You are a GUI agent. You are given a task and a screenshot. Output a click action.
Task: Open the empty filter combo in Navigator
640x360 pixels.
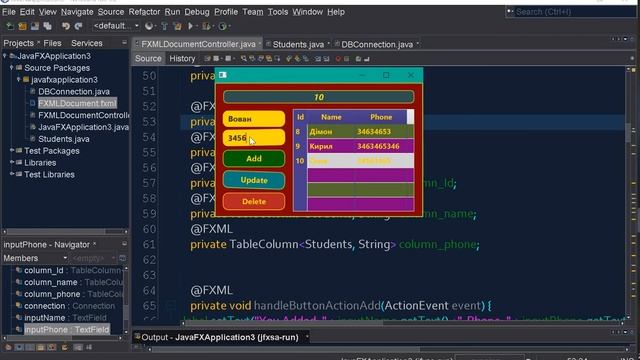pos(93,258)
